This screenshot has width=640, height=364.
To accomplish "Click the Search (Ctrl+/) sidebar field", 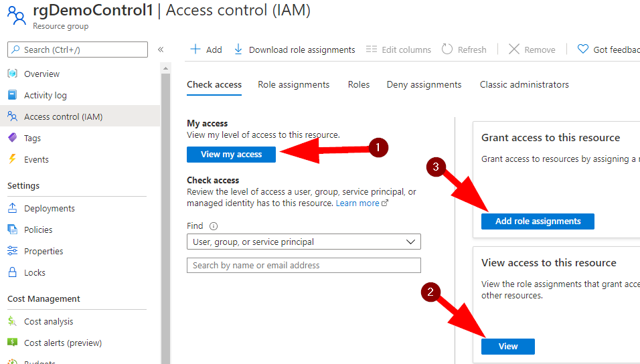I will (78, 50).
